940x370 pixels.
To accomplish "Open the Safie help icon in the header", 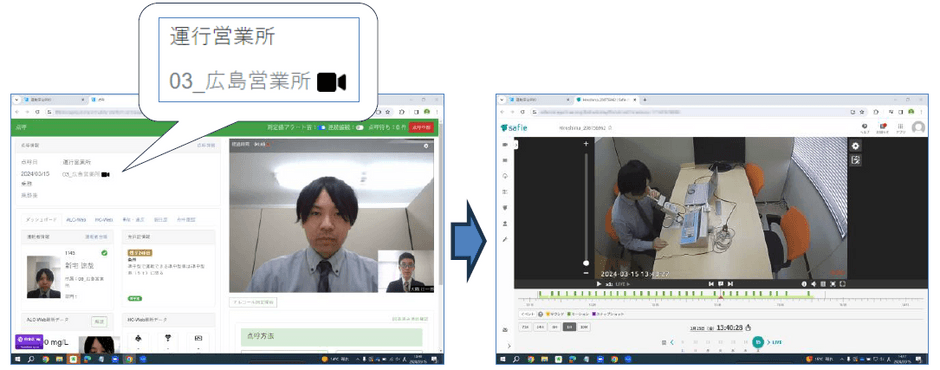I will pyautogui.click(x=864, y=127).
